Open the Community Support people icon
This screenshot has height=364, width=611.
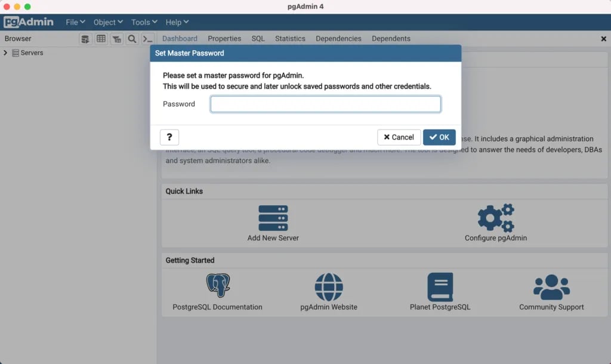551,287
